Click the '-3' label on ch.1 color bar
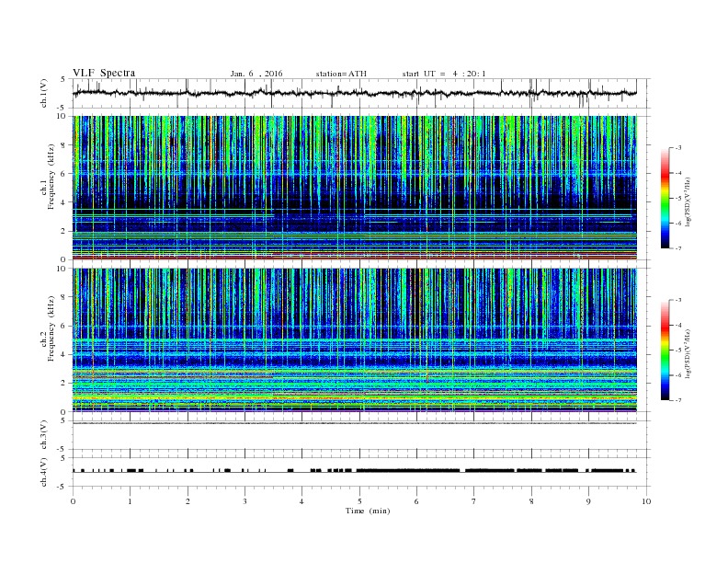This screenshot has height=563, width=728. [677, 148]
